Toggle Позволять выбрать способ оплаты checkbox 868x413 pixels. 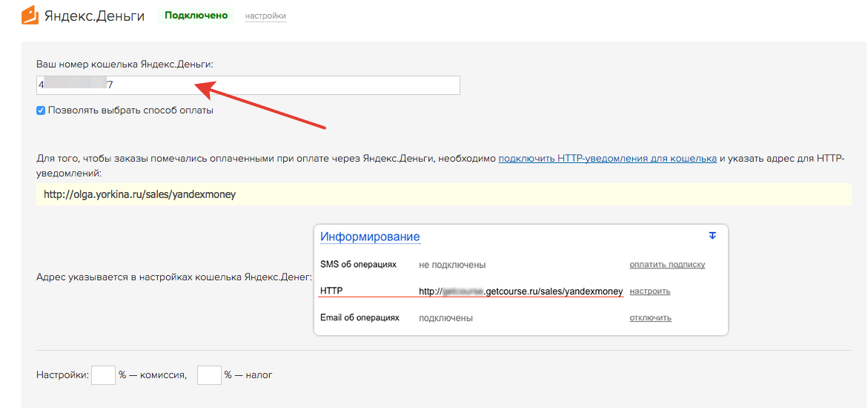(41, 110)
